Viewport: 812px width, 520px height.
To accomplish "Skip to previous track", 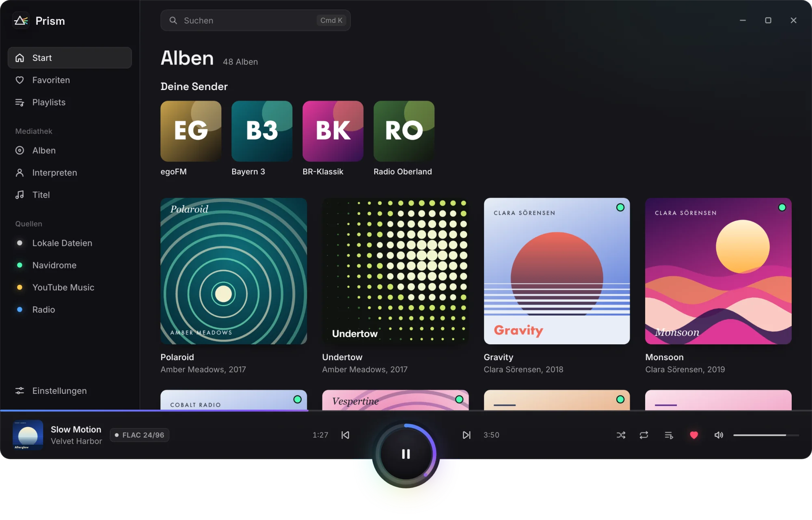I will (345, 435).
